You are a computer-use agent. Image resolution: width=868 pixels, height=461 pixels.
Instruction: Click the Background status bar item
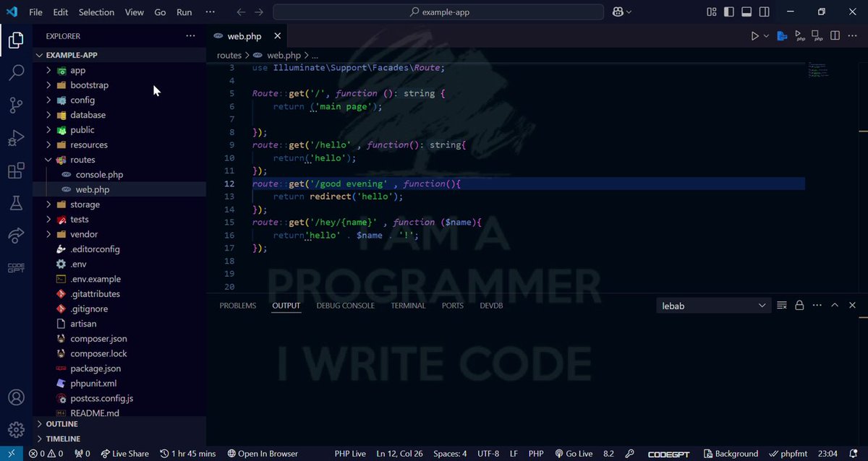pos(730,454)
